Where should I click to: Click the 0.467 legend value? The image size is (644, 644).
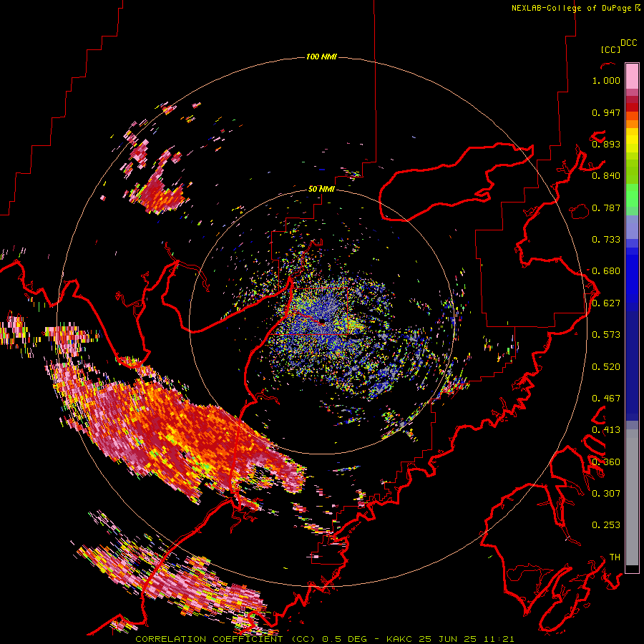click(x=606, y=399)
